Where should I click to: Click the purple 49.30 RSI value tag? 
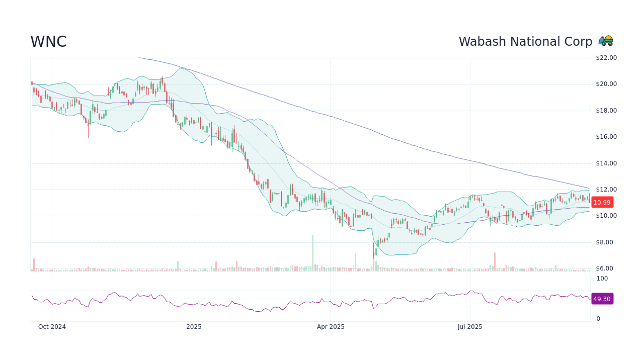602,299
